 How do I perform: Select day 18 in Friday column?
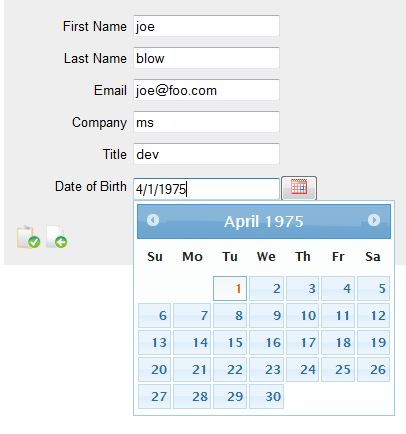pyautogui.click(x=338, y=342)
